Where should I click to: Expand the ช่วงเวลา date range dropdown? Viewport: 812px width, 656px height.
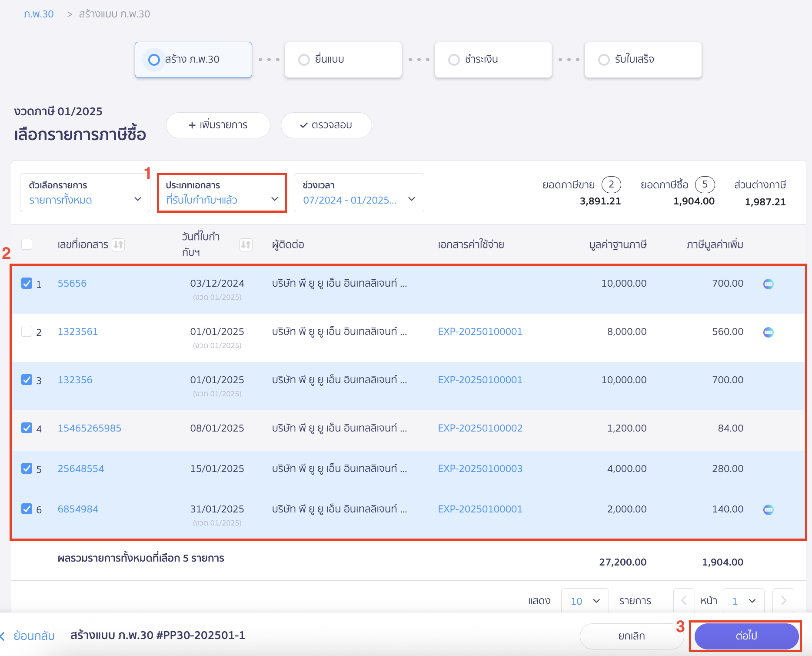pyautogui.click(x=359, y=193)
